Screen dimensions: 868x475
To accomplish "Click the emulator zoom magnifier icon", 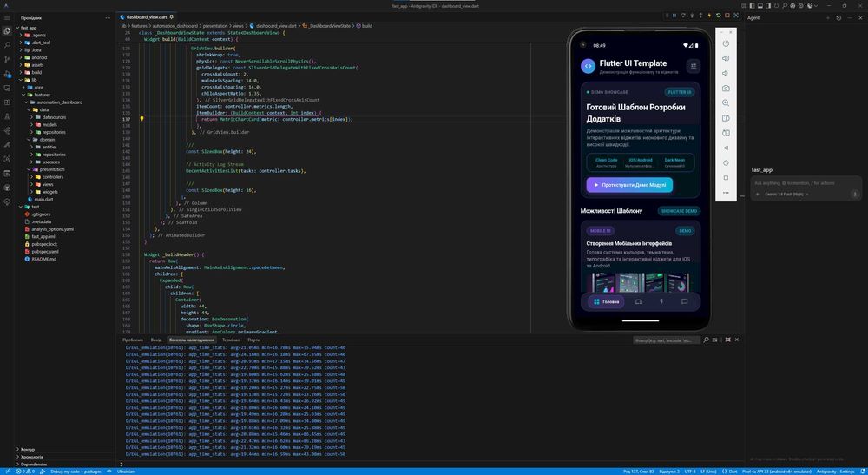I will [726, 103].
